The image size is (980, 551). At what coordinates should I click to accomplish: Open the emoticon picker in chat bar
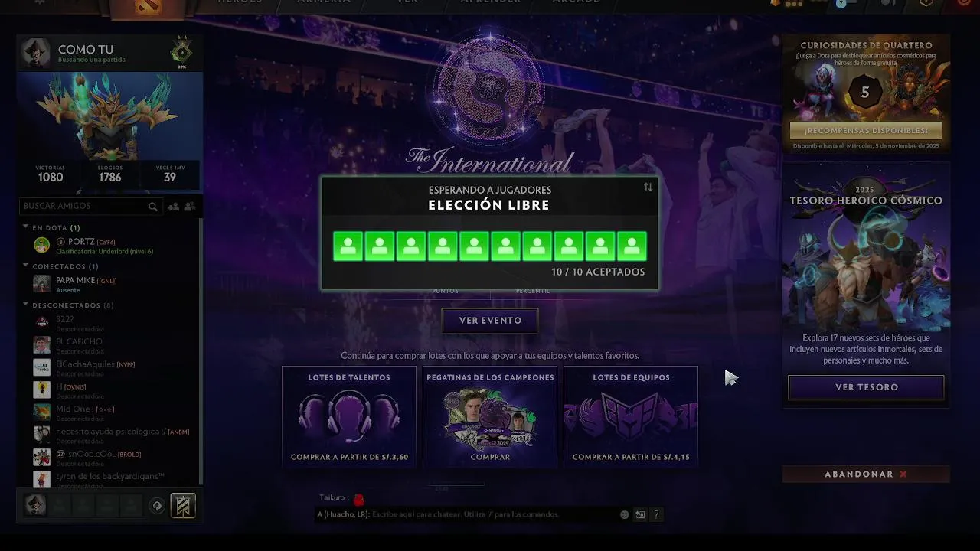(x=625, y=515)
